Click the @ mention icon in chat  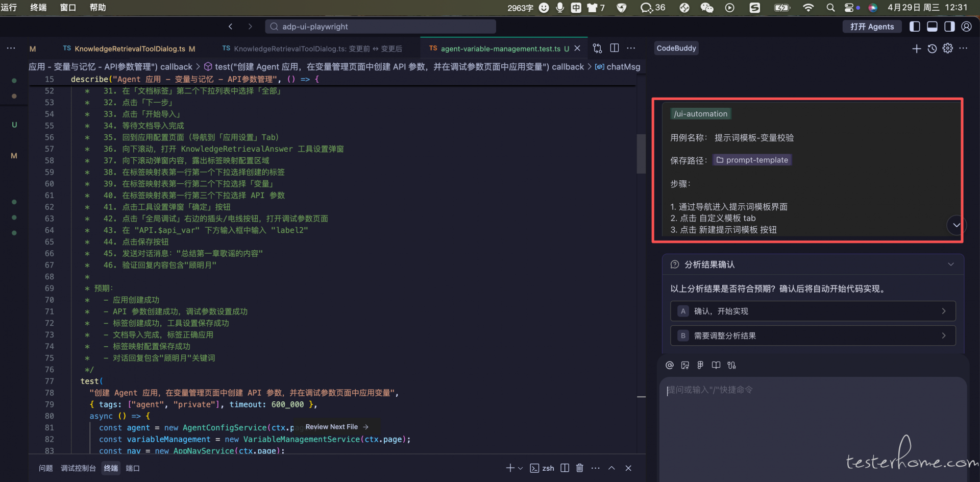(670, 365)
